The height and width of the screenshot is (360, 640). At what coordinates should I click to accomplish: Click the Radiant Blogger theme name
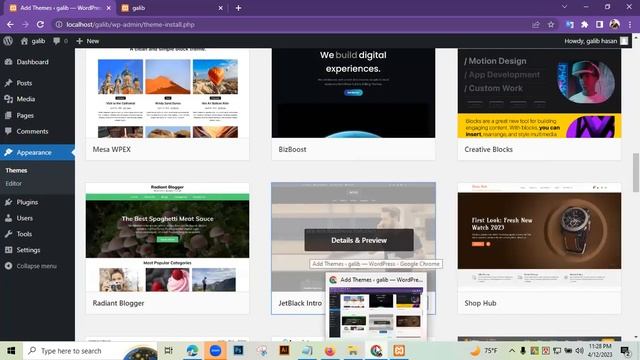118,303
